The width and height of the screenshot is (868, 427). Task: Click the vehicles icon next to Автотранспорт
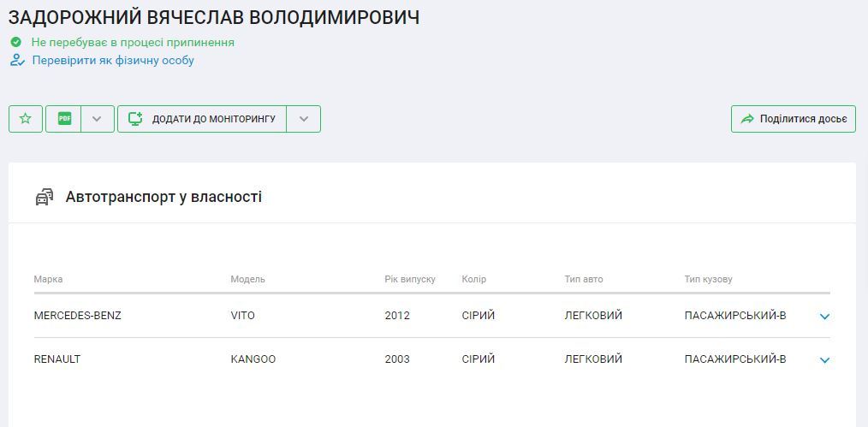coord(45,197)
